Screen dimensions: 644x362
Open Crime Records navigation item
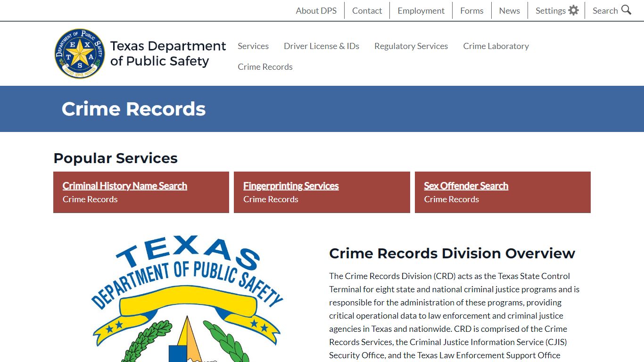pyautogui.click(x=265, y=66)
